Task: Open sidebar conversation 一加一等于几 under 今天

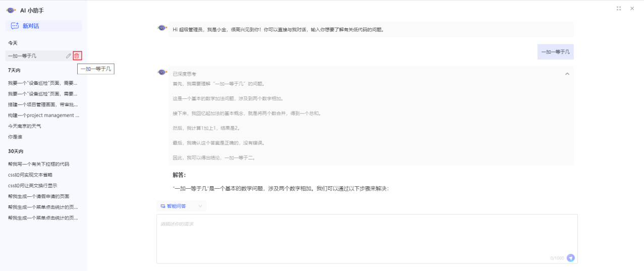Action: click(x=22, y=56)
